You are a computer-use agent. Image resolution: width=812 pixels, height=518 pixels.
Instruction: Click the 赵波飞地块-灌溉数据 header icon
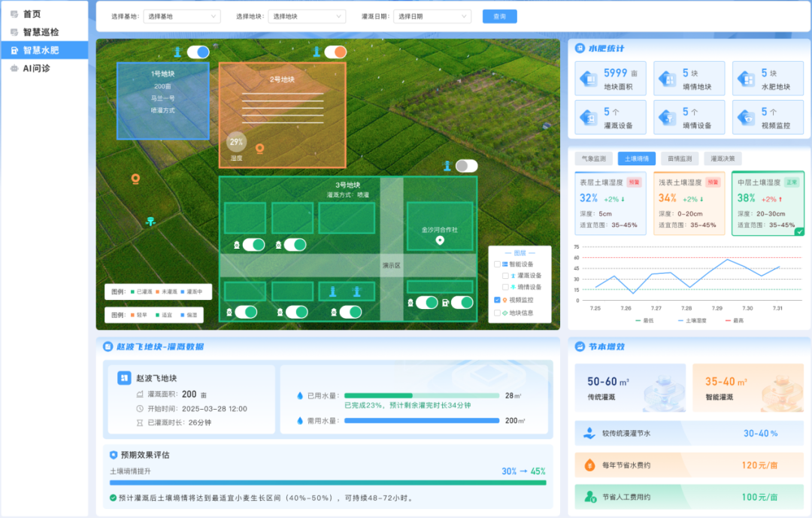pyautogui.click(x=108, y=347)
